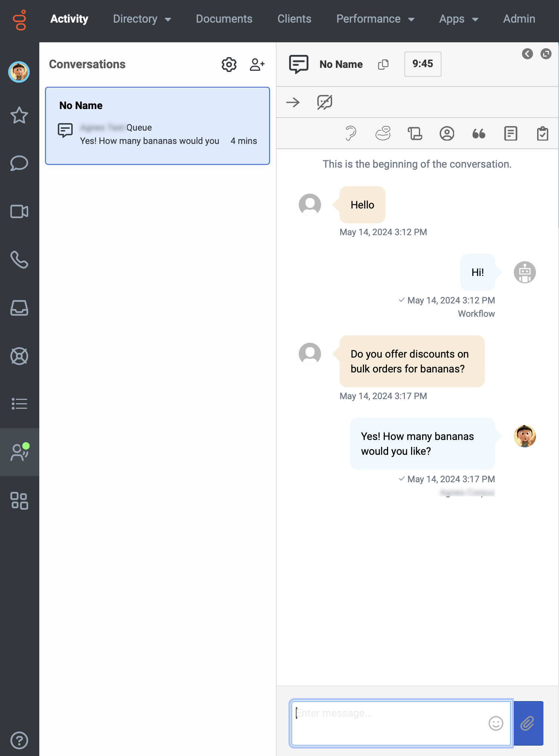Open the script scroll icon

[x=415, y=134]
